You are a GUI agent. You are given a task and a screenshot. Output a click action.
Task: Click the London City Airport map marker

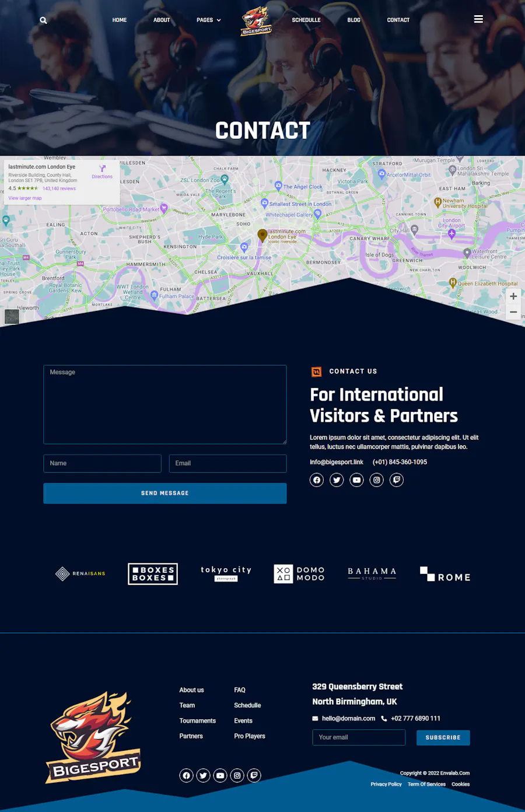coord(452,233)
